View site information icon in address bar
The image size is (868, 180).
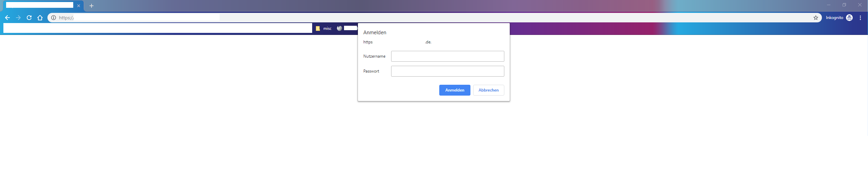[54, 18]
